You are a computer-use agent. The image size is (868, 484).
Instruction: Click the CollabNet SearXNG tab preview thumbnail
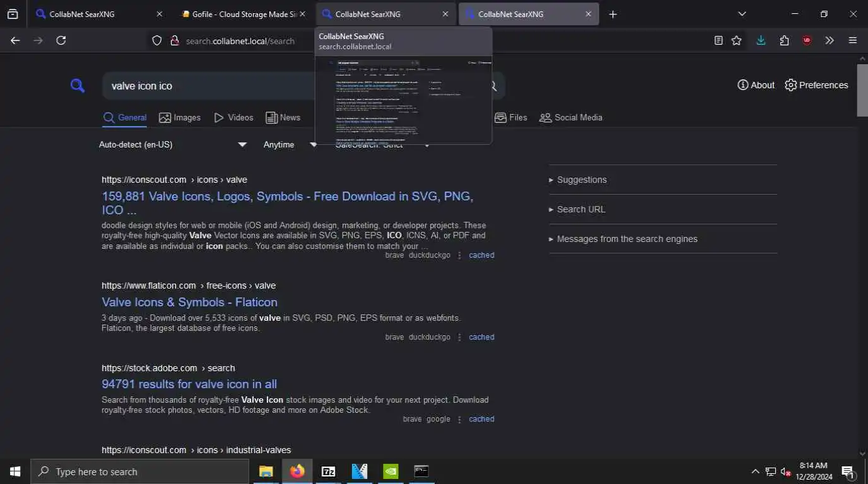coord(403,100)
